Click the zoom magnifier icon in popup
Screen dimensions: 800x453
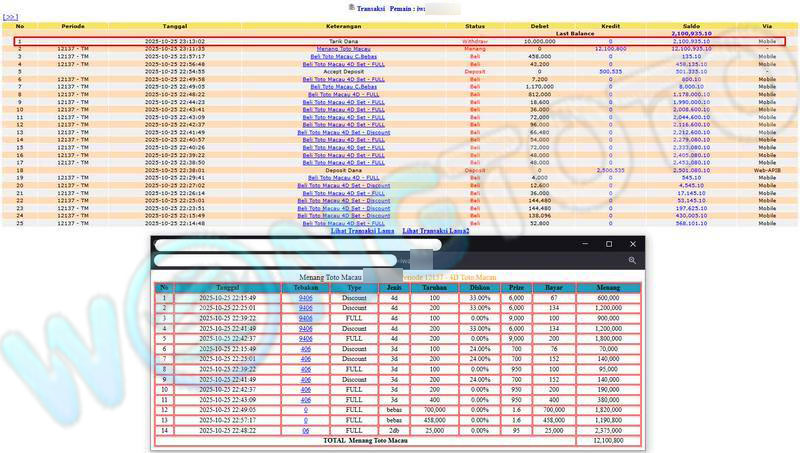click(x=632, y=260)
